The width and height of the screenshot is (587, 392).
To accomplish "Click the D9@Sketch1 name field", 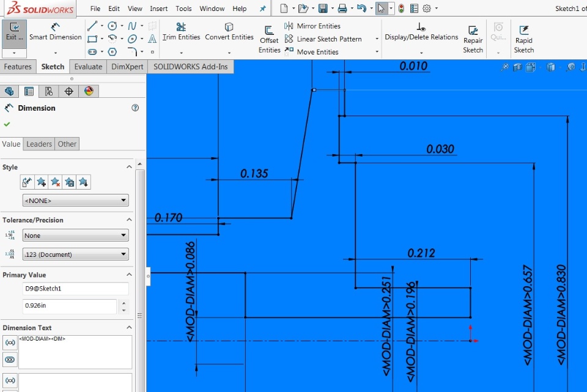I will click(75, 289).
